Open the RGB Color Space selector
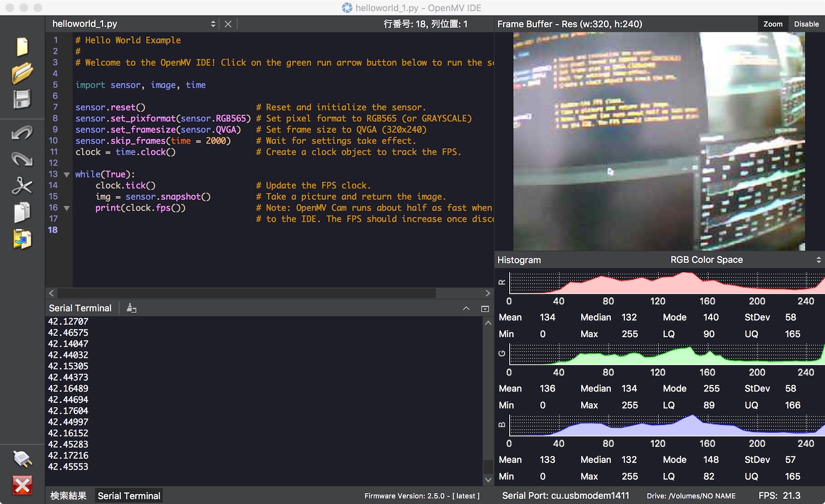 (x=819, y=260)
